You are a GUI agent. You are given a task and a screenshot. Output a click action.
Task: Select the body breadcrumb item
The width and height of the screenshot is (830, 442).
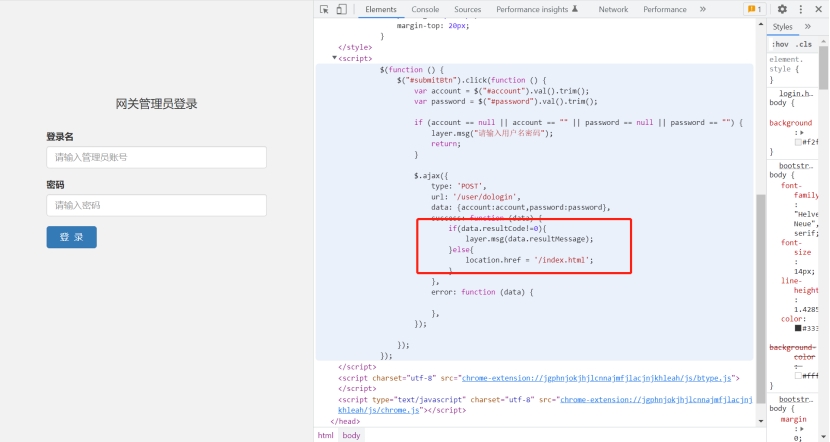click(351, 435)
